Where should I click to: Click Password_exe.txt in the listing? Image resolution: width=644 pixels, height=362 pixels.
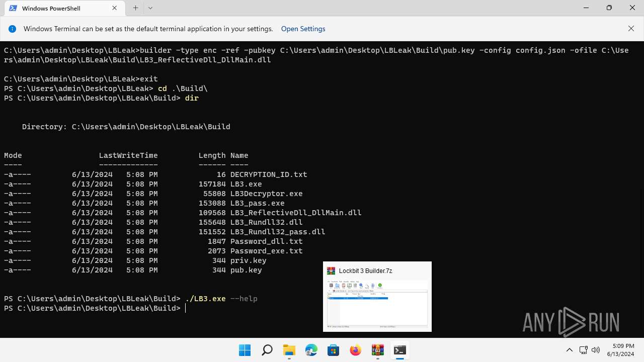(x=267, y=251)
